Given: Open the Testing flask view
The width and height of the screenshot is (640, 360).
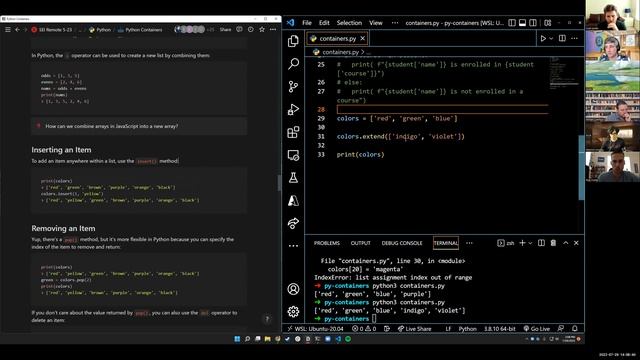Looking at the screenshot, I should tap(293, 178).
